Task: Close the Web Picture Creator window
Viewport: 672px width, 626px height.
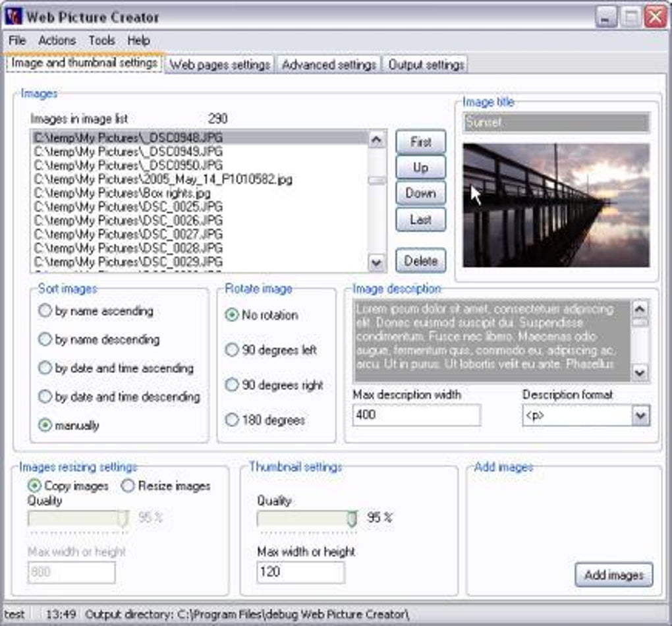Action: [x=656, y=17]
